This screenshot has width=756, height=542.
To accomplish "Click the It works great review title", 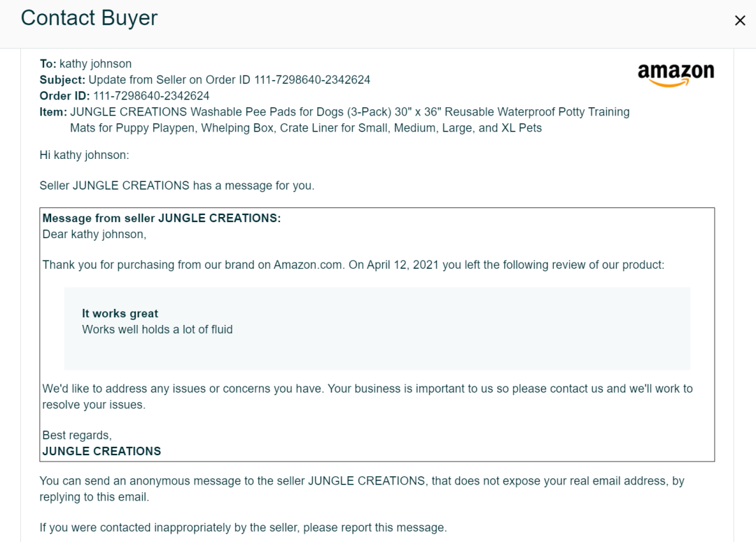I will point(120,314).
